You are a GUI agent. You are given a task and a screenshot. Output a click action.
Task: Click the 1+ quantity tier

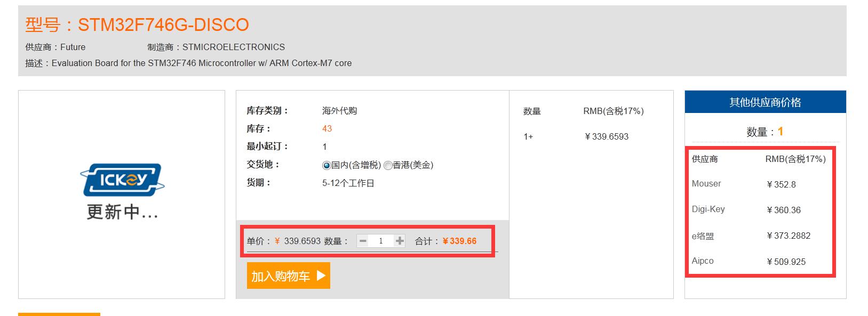528,136
